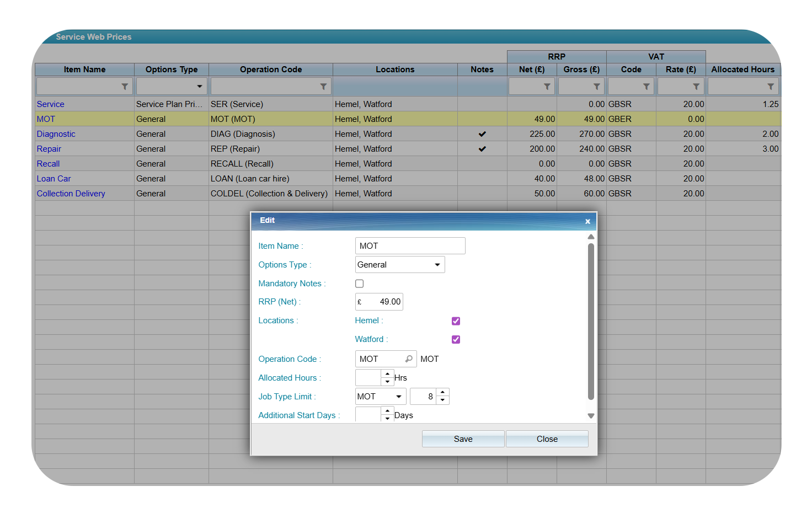
Task: Click the Item Name text field
Action: [x=410, y=246]
